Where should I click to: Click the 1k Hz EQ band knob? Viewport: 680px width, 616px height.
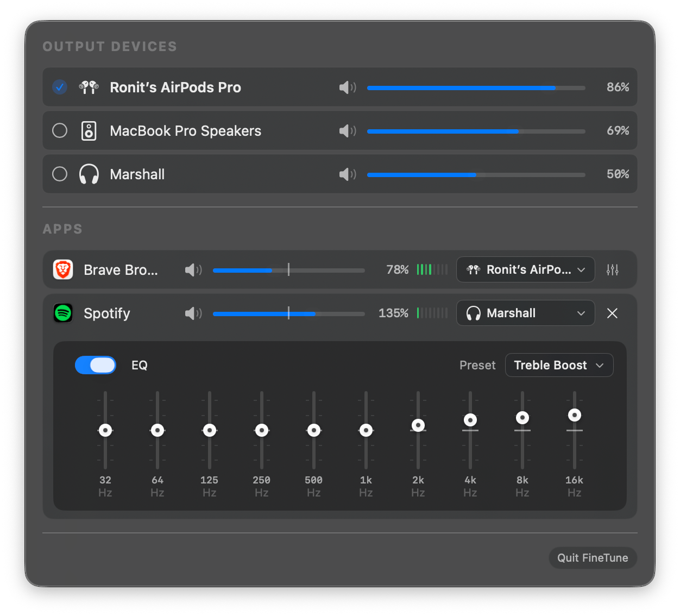[366, 430]
